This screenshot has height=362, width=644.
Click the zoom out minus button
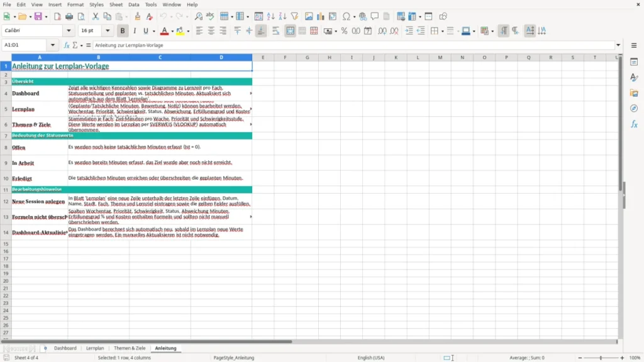coord(580,358)
